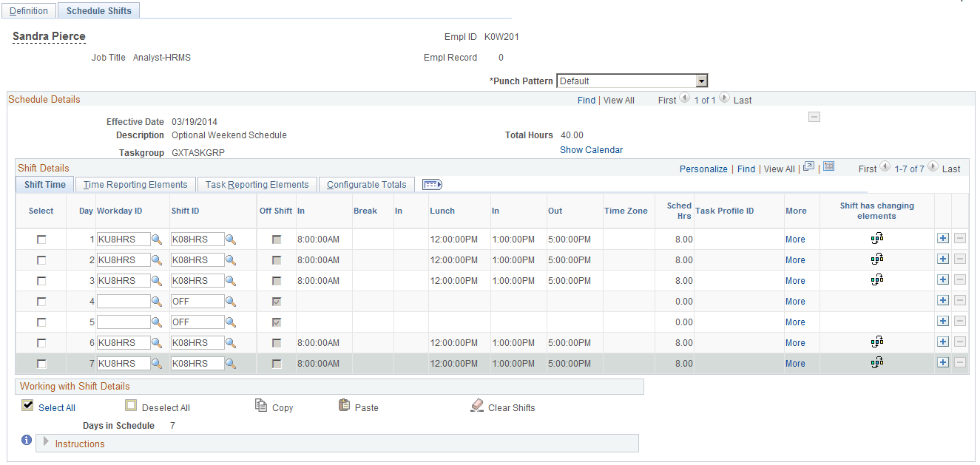The width and height of the screenshot is (980, 465).
Task: Click the information icon beside Instructions
Action: (26, 440)
